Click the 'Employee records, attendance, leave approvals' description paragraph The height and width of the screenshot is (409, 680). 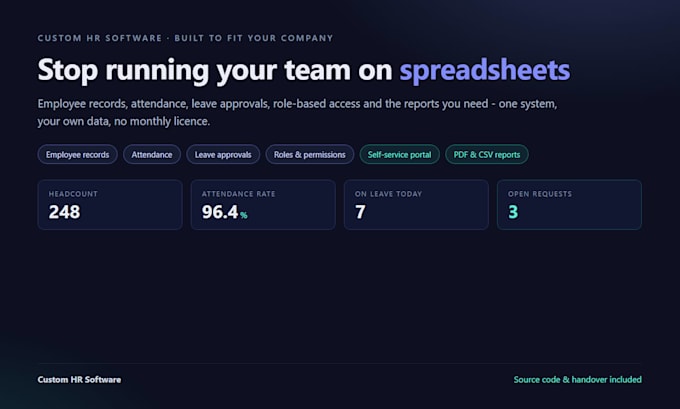[298, 112]
